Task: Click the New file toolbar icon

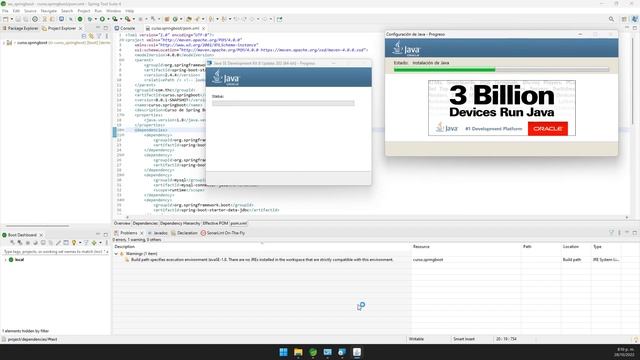Action: (5, 19)
